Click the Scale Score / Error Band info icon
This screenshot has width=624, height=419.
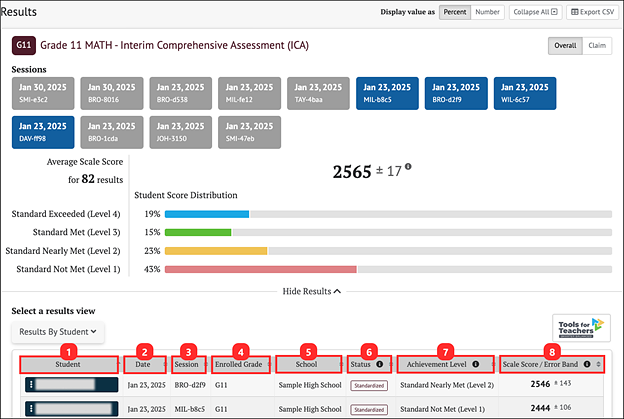587,365
